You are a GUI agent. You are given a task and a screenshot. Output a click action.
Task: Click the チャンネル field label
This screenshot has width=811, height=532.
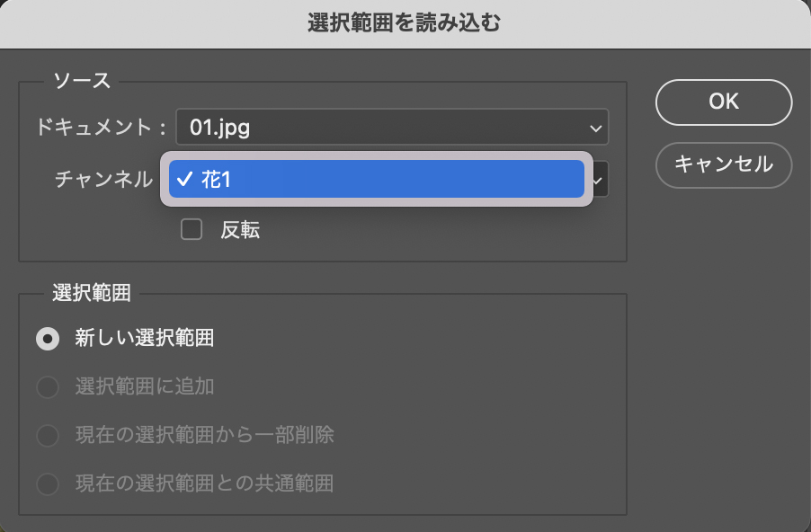click(x=103, y=180)
